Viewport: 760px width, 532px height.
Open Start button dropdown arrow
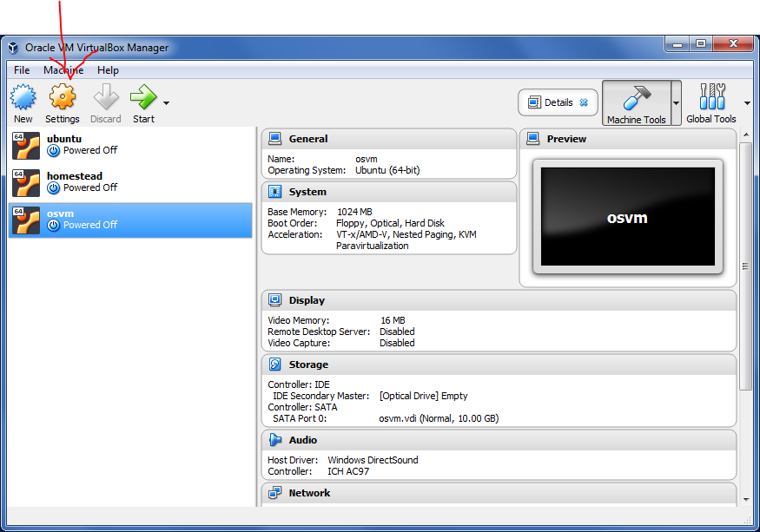click(x=166, y=102)
